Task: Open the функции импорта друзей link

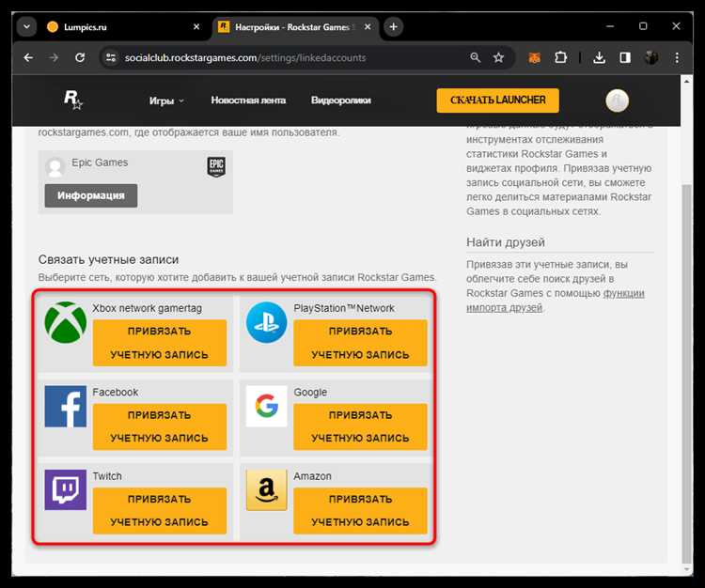Action: pos(556,301)
